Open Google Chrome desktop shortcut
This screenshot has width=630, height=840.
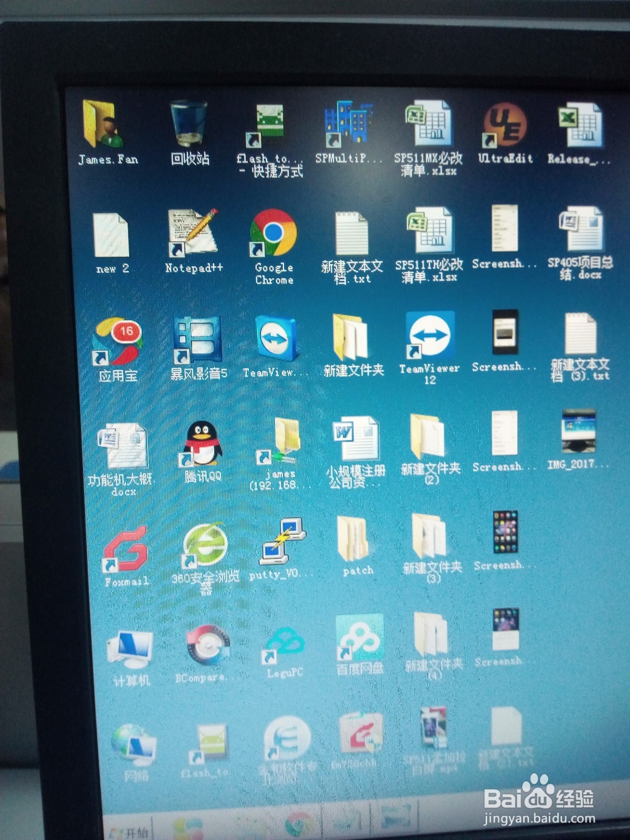pyautogui.click(x=273, y=247)
